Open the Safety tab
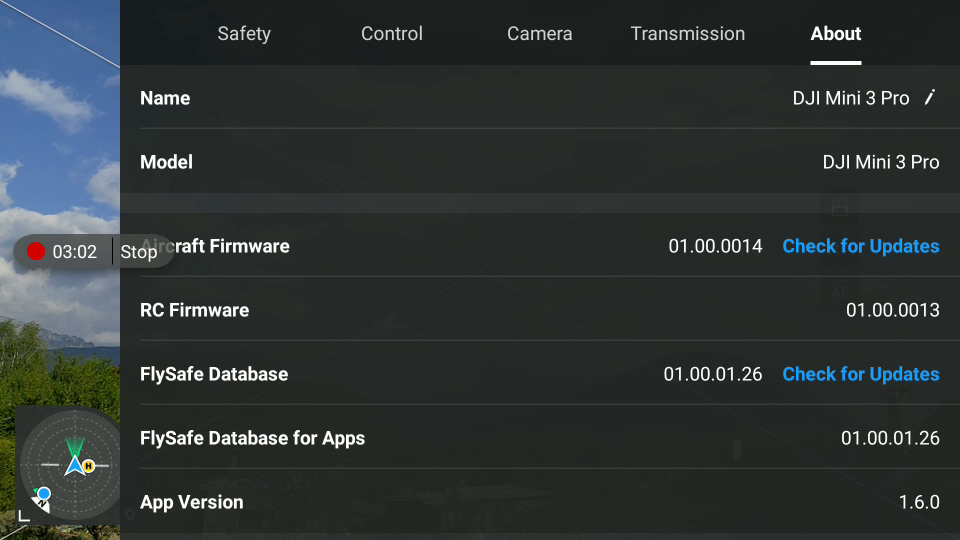 click(244, 33)
